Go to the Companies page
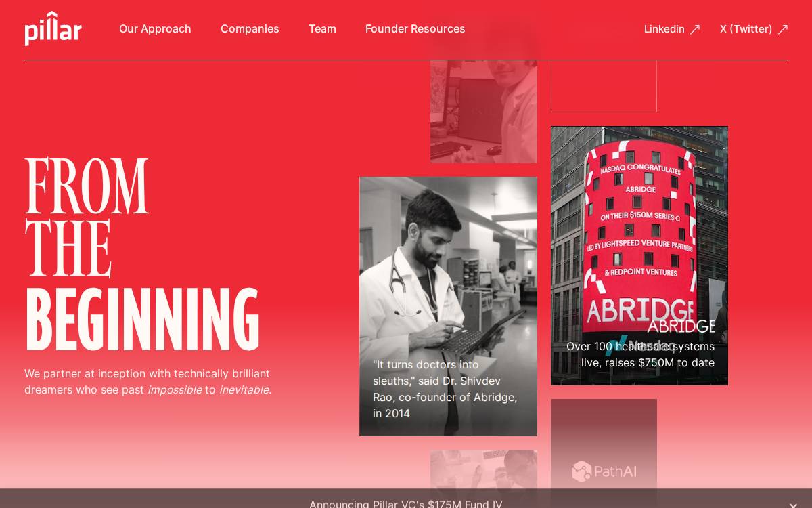This screenshot has height=508, width=812. click(x=250, y=29)
